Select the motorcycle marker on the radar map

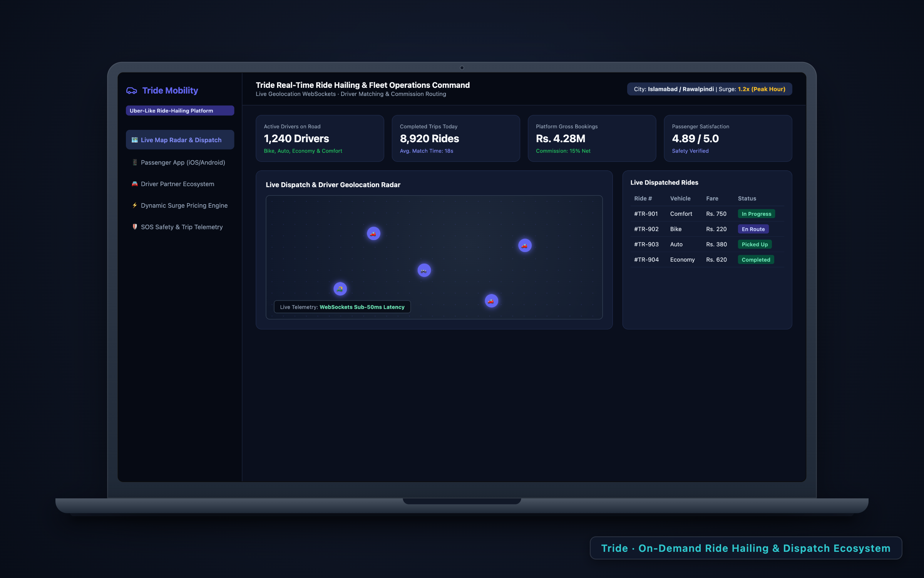[424, 271]
